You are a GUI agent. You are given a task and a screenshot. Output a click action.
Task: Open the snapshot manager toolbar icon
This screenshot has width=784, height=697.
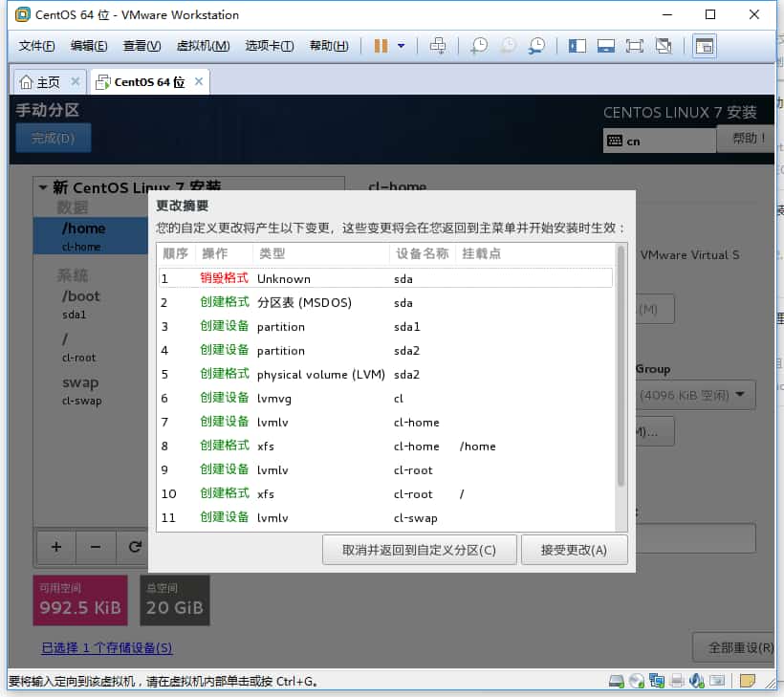tap(537, 46)
